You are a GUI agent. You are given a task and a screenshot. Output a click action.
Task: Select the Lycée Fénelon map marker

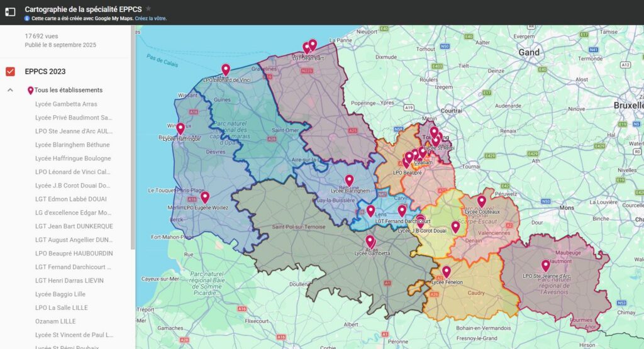point(447,272)
